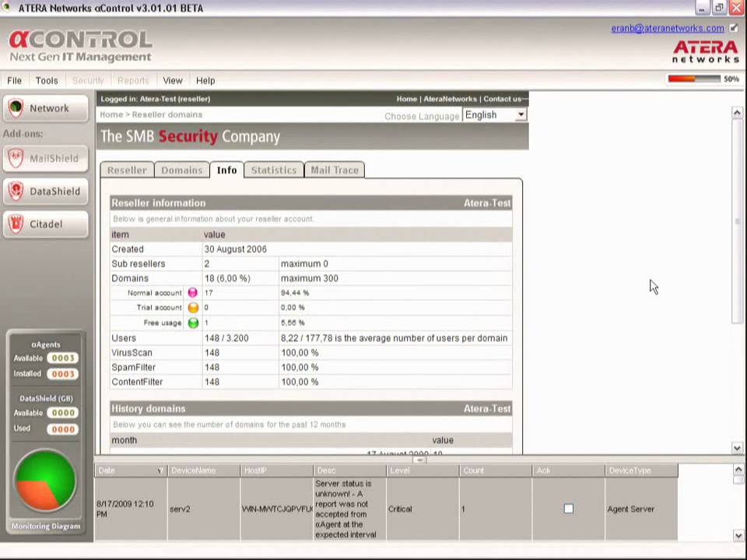
Task: Click the Date column sort arrow
Action: (x=160, y=471)
